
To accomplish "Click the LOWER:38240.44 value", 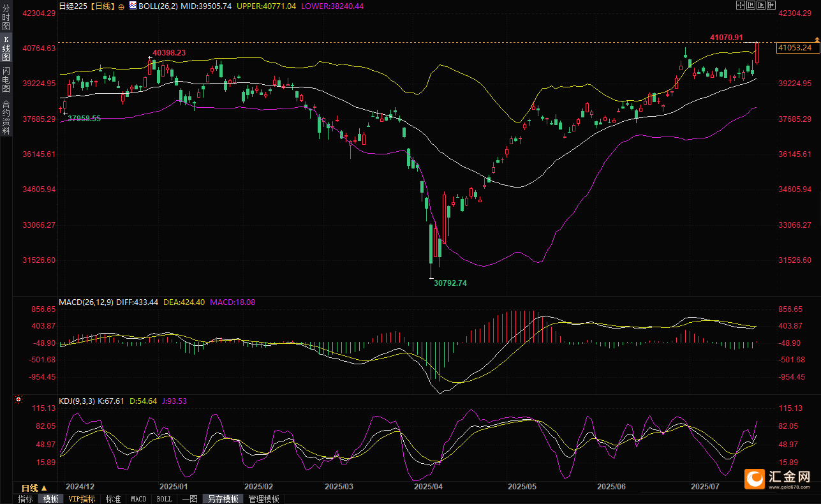I will point(332,6).
